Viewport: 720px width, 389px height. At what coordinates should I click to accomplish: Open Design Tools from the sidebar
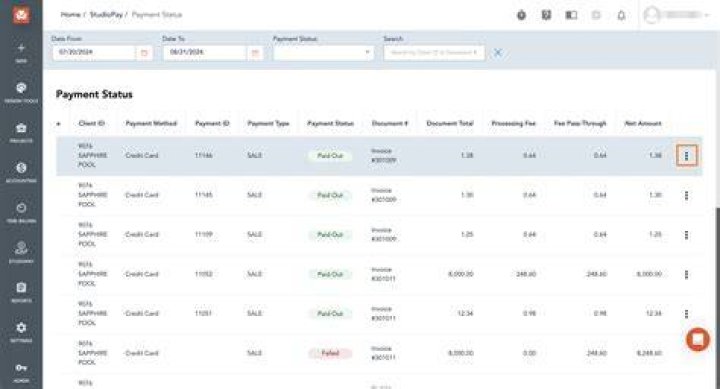[21, 93]
